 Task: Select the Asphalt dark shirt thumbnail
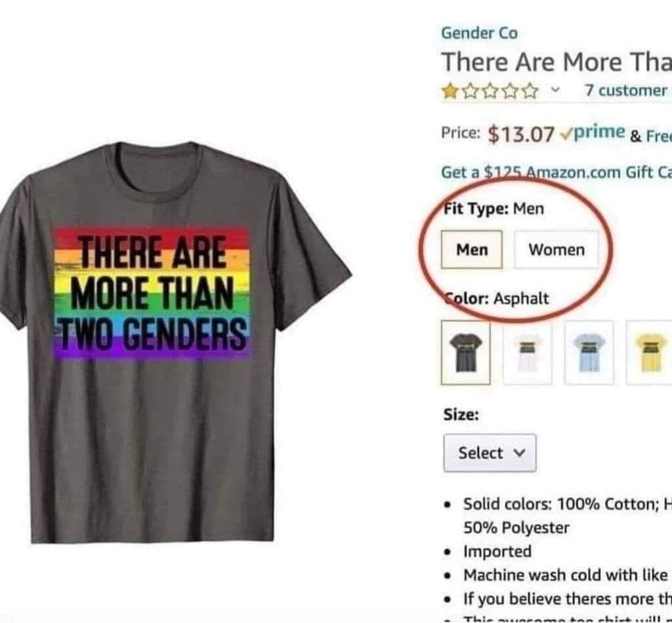point(465,352)
